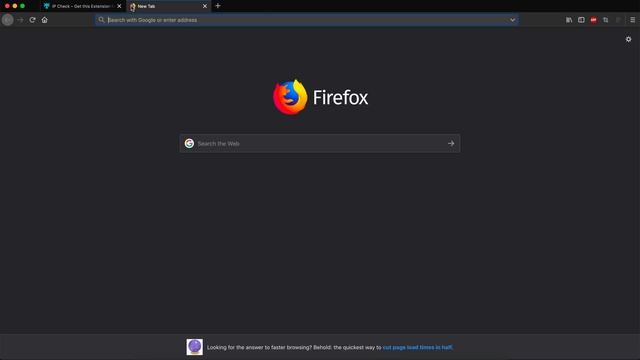Close the IP Check tab
The width and height of the screenshot is (640, 360).
(x=119, y=6)
